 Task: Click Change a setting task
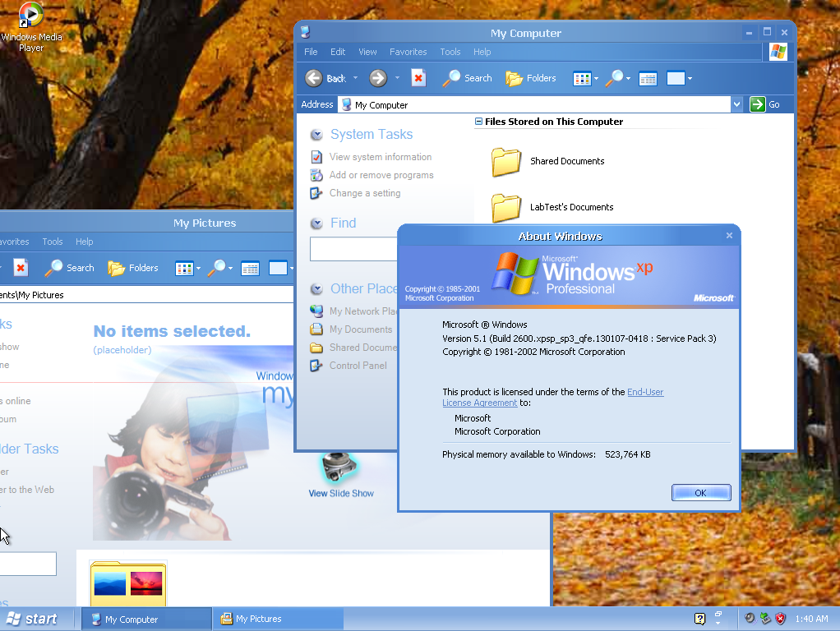tap(365, 193)
